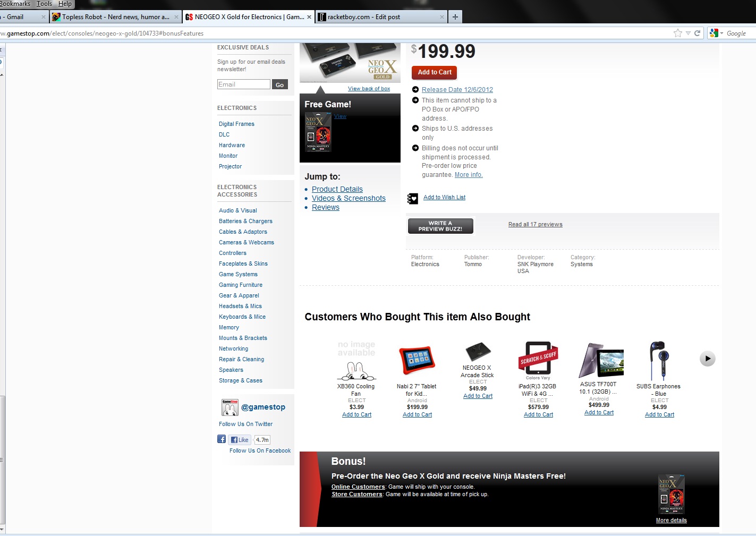Image resolution: width=756 pixels, height=536 pixels.
Task: Click the Facebook Like button
Action: pos(240,440)
